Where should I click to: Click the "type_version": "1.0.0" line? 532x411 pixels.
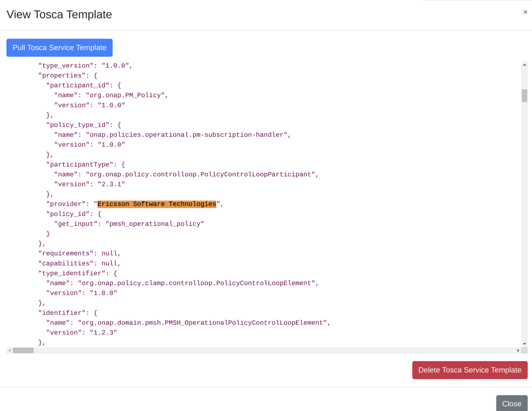tap(85, 66)
